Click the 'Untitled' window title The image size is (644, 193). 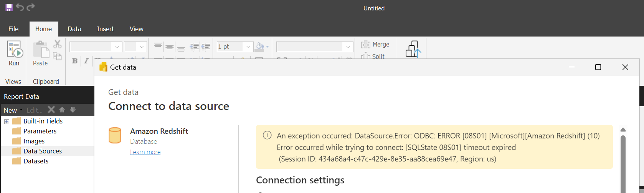374,8
